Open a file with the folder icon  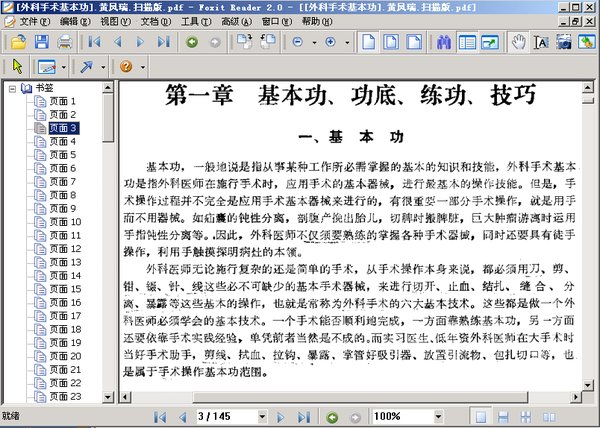click(x=18, y=42)
